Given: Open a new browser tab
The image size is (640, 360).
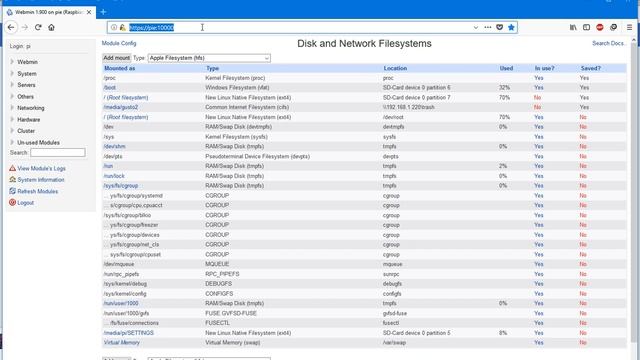Looking at the screenshot, I should 103,12.
